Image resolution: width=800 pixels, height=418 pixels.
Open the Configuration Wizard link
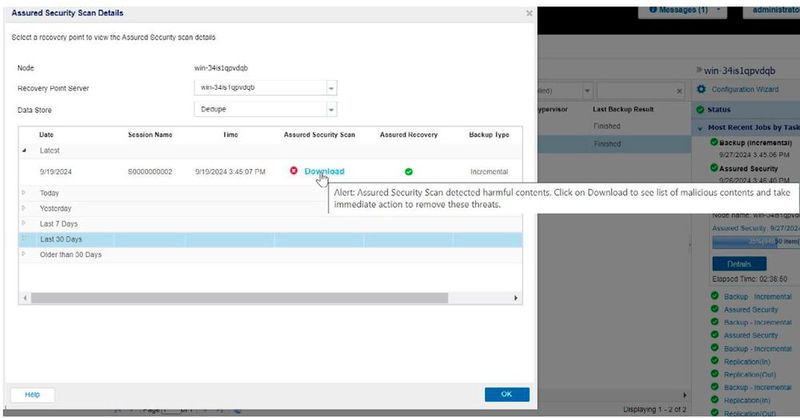[745, 89]
